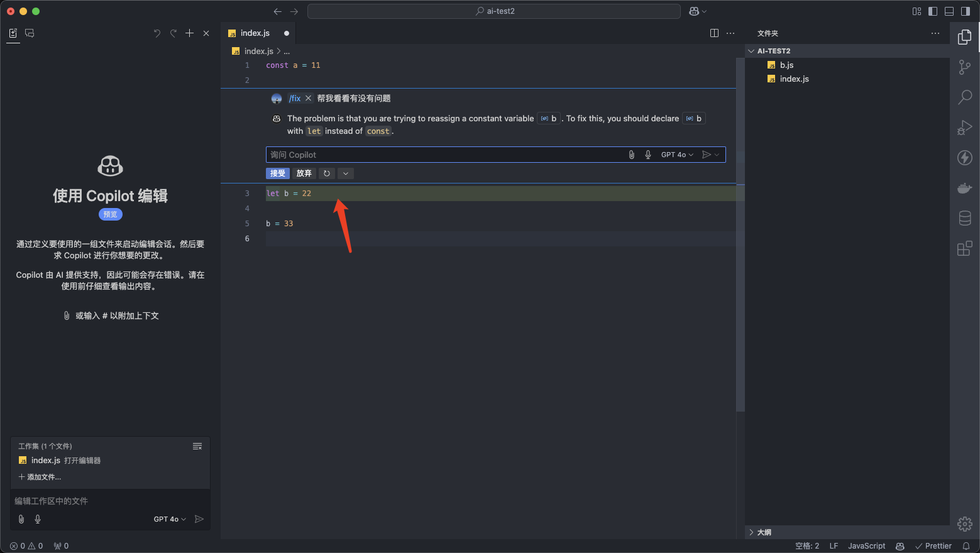Regenerate the Copilot inline response
The image size is (980, 553).
coord(327,173)
